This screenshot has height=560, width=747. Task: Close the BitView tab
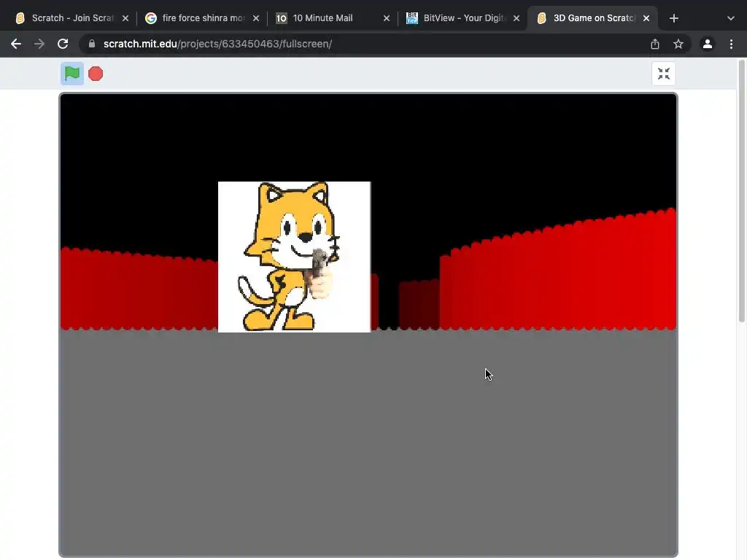coord(516,18)
